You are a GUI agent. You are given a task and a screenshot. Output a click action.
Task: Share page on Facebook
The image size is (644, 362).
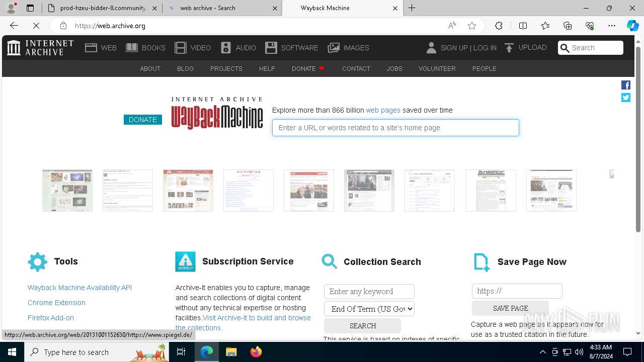point(626,85)
